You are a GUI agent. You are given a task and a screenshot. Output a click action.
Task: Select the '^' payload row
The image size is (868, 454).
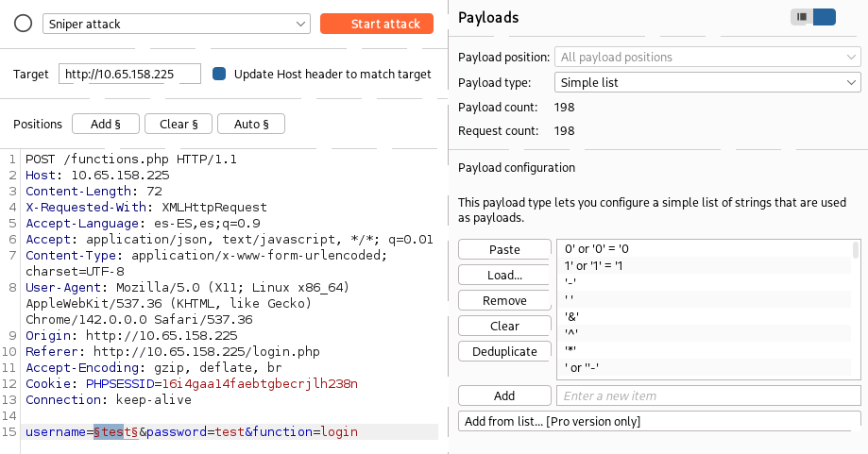(704, 333)
